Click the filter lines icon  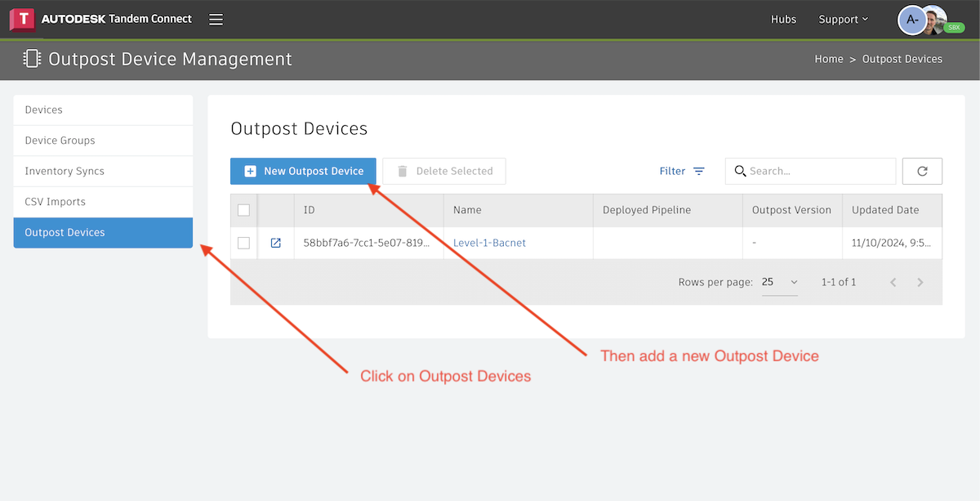699,171
